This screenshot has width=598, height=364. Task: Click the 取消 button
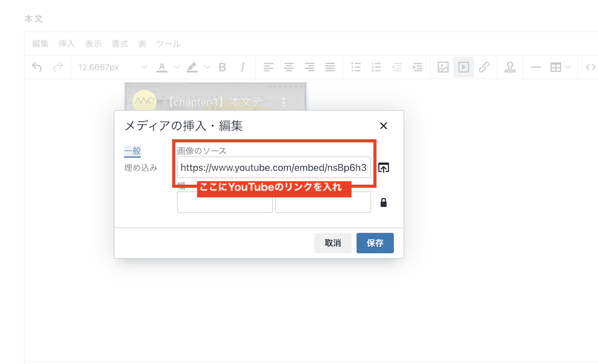point(333,243)
